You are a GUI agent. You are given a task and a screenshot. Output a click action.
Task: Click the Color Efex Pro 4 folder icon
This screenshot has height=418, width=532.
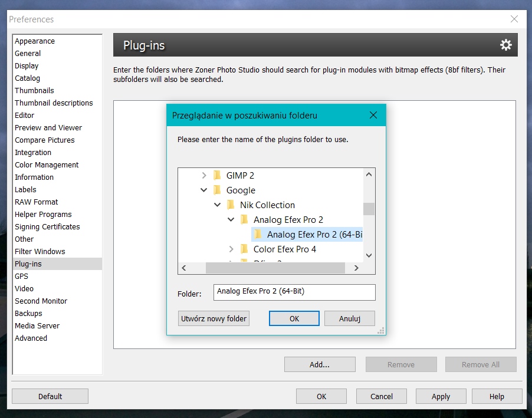(244, 249)
